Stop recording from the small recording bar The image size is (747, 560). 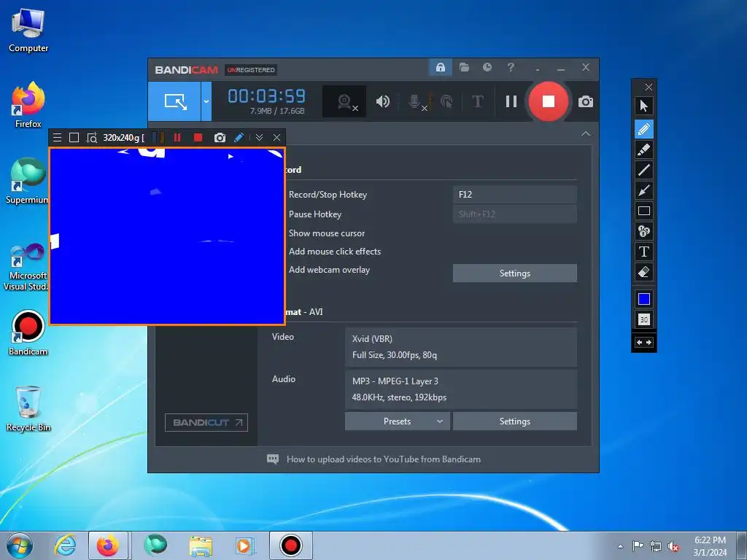click(x=198, y=138)
